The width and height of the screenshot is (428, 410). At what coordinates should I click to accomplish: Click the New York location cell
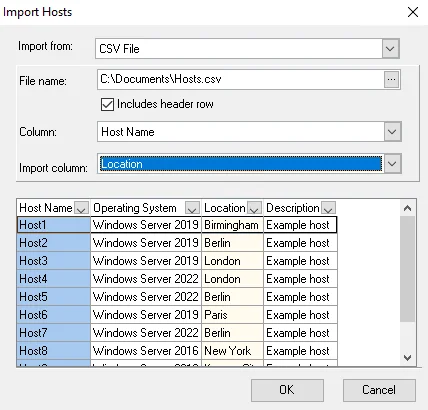(232, 351)
